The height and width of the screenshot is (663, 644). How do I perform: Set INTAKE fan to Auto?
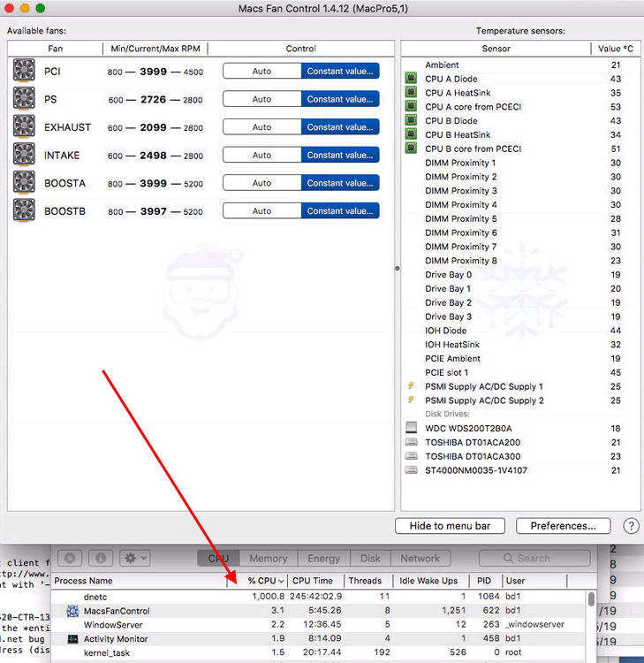pos(262,155)
